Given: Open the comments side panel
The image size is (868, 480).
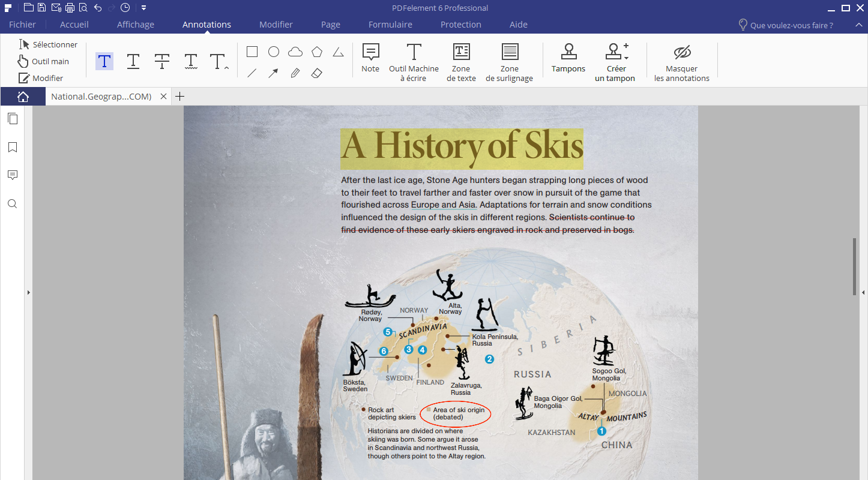Looking at the screenshot, I should click(13, 175).
